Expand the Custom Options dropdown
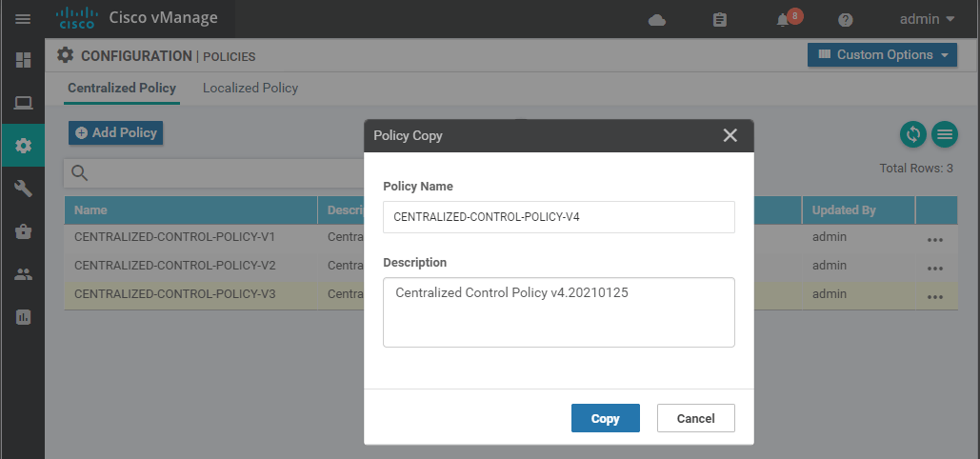 click(882, 54)
